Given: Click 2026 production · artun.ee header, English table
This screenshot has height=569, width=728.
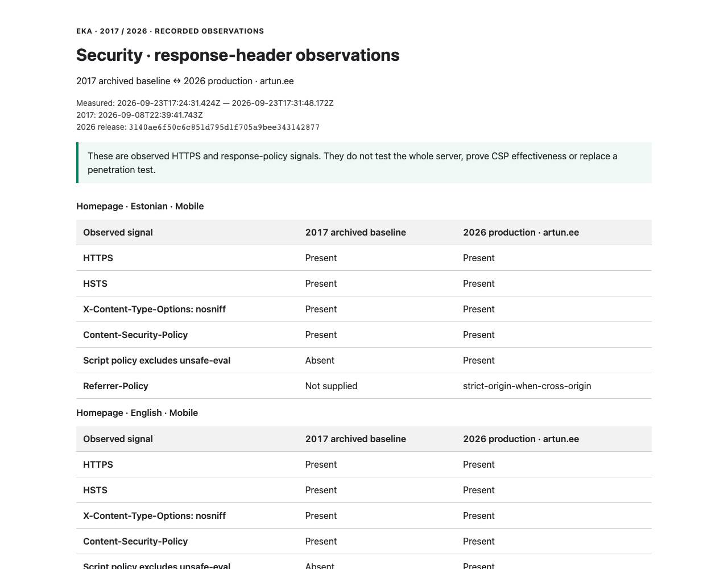Looking at the screenshot, I should coord(521,439).
